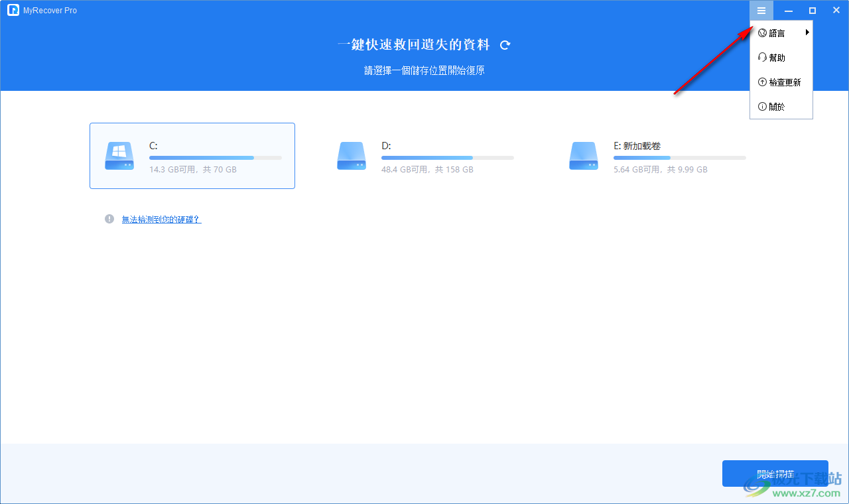Click the clock icon next to 語言
The image size is (849, 504).
coord(761,32)
